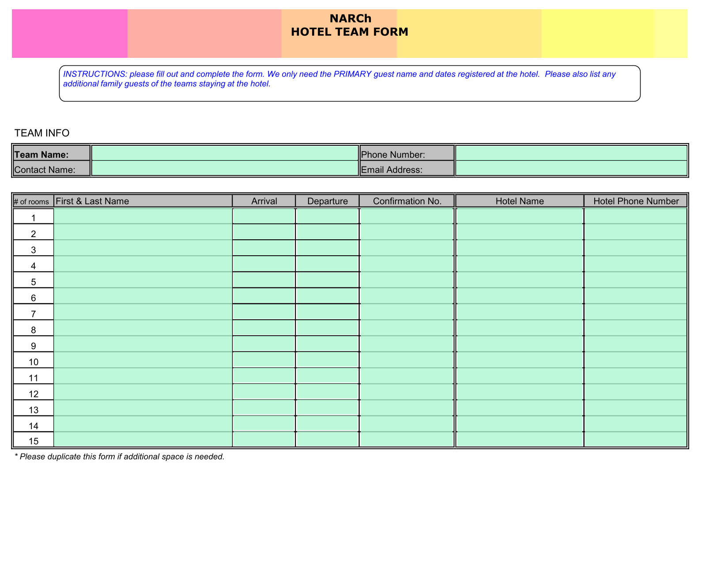The width and height of the screenshot is (728, 563).
Task: Click the Hotel Name field in row 8
Action: coord(520,328)
